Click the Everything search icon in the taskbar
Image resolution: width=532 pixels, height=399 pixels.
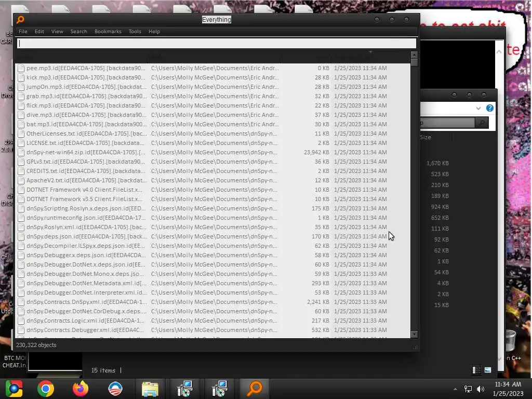(x=255, y=389)
